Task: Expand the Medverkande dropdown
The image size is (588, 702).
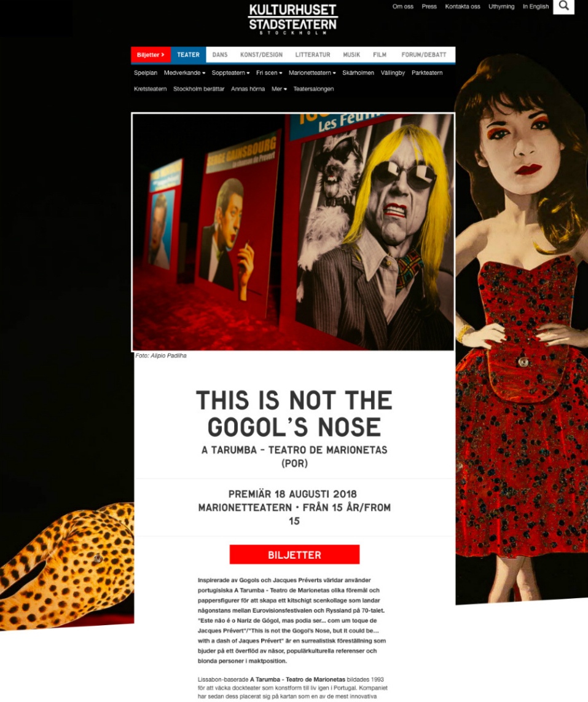Action: pyautogui.click(x=184, y=73)
